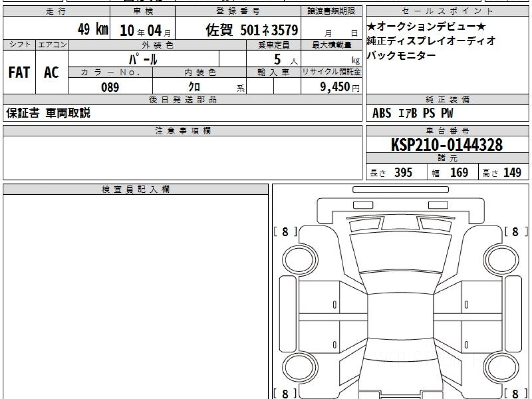
Task: Click the 登録番号 header
Action: [x=238, y=12]
